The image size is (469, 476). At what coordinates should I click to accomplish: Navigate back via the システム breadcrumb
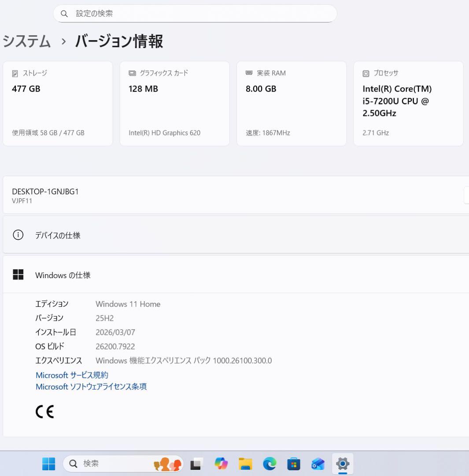pos(26,42)
